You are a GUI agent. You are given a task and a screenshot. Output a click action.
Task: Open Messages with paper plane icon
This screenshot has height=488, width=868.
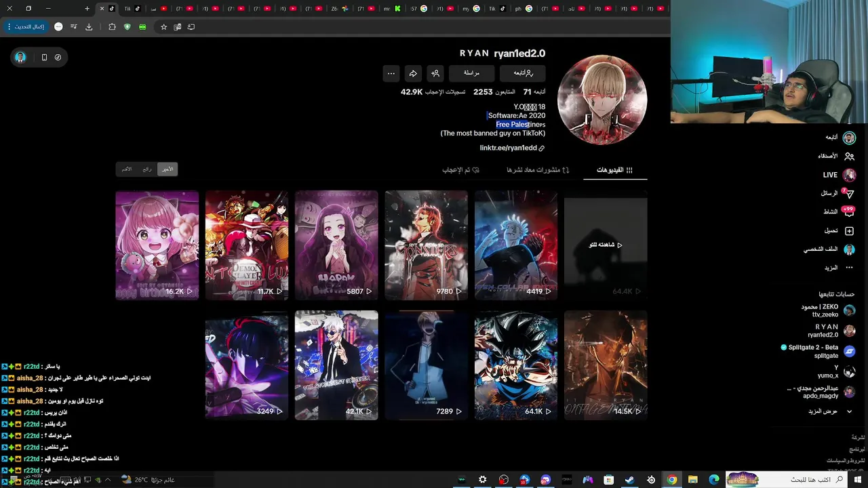tap(837, 193)
